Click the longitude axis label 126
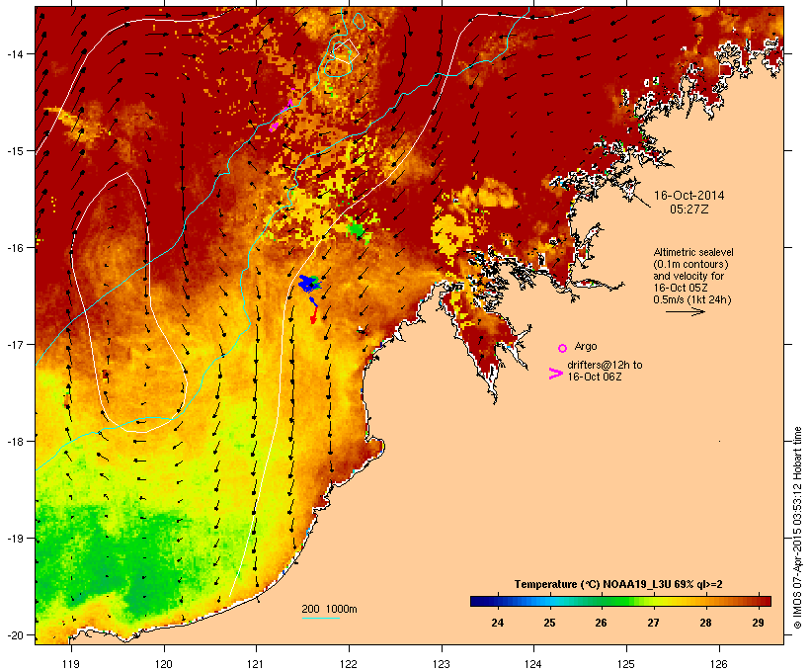 (719, 664)
